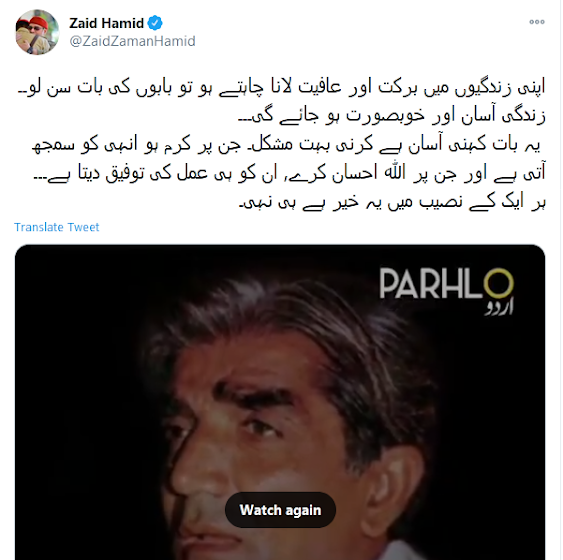Open the three-dot more options menu
Viewport: 563px width, 560px height.
tap(537, 22)
